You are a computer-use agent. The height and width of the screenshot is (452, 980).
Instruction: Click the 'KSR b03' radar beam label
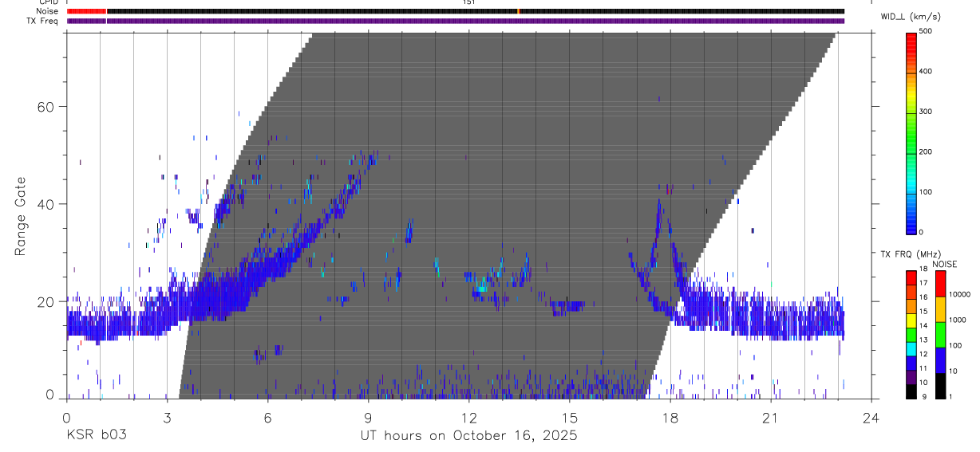96,436
